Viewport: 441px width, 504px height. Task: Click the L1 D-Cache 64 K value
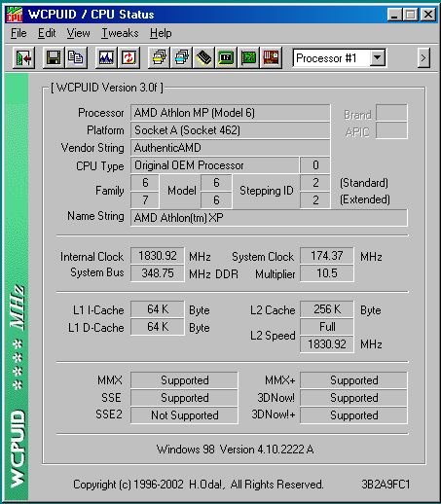[x=158, y=327]
